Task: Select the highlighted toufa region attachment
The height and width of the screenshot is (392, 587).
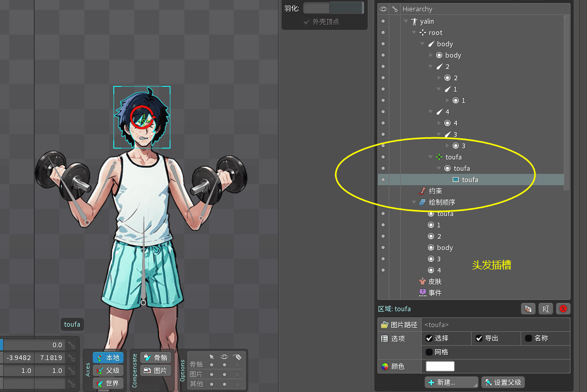Action: tap(470, 180)
